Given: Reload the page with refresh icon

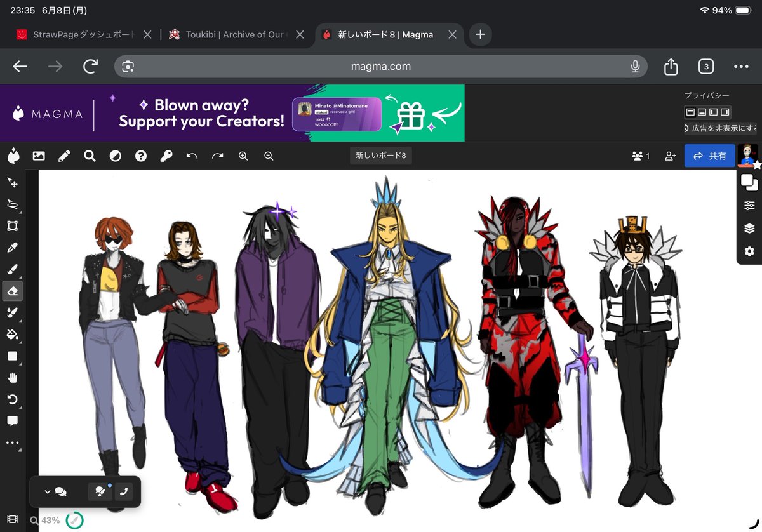Looking at the screenshot, I should 91,66.
